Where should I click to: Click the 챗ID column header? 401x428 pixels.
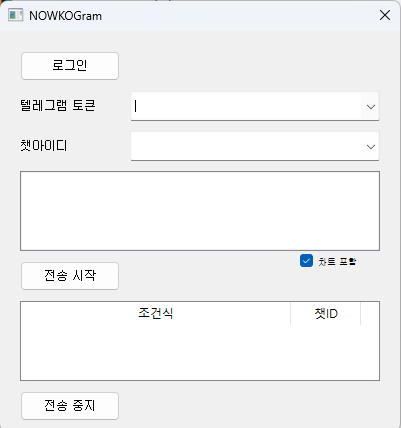pos(326,313)
